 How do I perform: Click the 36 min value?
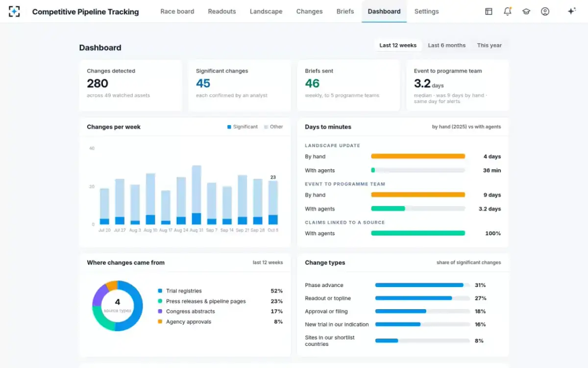coord(492,170)
